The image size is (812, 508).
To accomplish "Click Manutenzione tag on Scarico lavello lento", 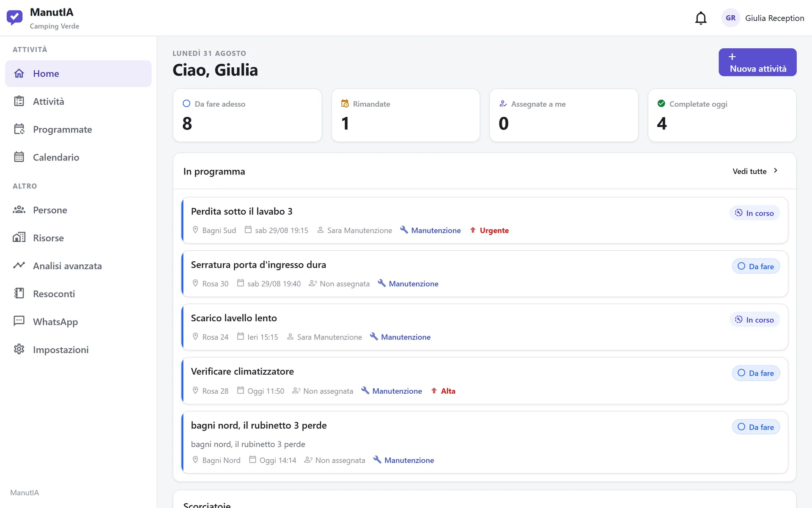I will tap(406, 337).
